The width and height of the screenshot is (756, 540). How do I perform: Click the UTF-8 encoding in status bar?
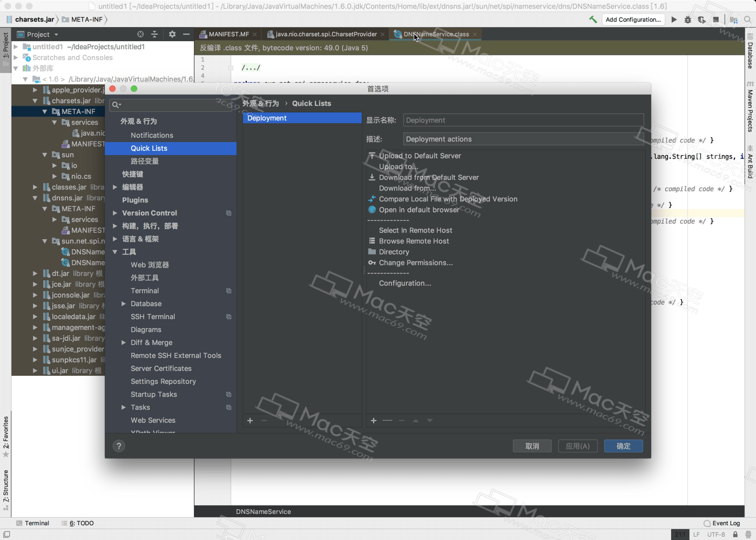tap(716, 535)
